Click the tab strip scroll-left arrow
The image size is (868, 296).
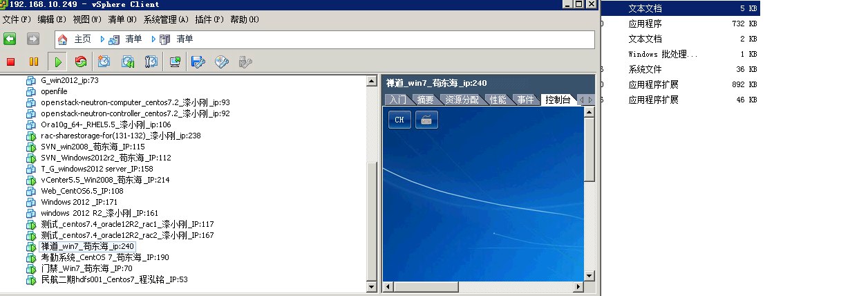(x=582, y=100)
